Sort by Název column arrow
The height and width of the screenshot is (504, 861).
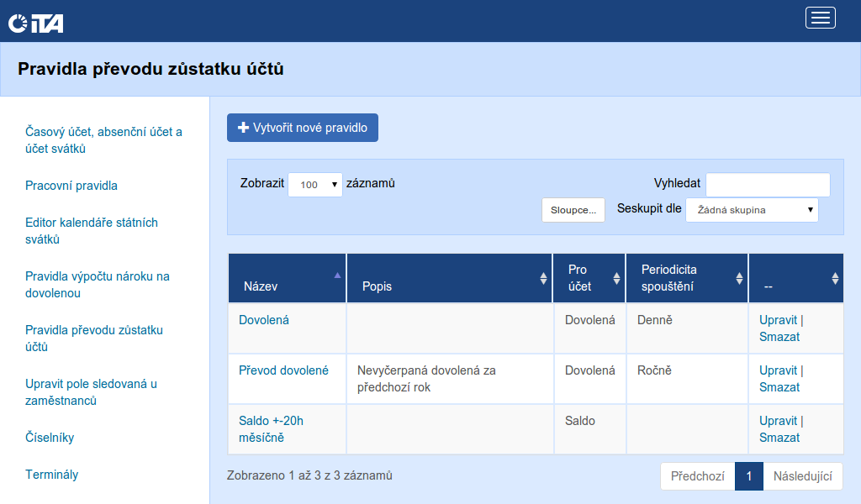[x=337, y=276]
